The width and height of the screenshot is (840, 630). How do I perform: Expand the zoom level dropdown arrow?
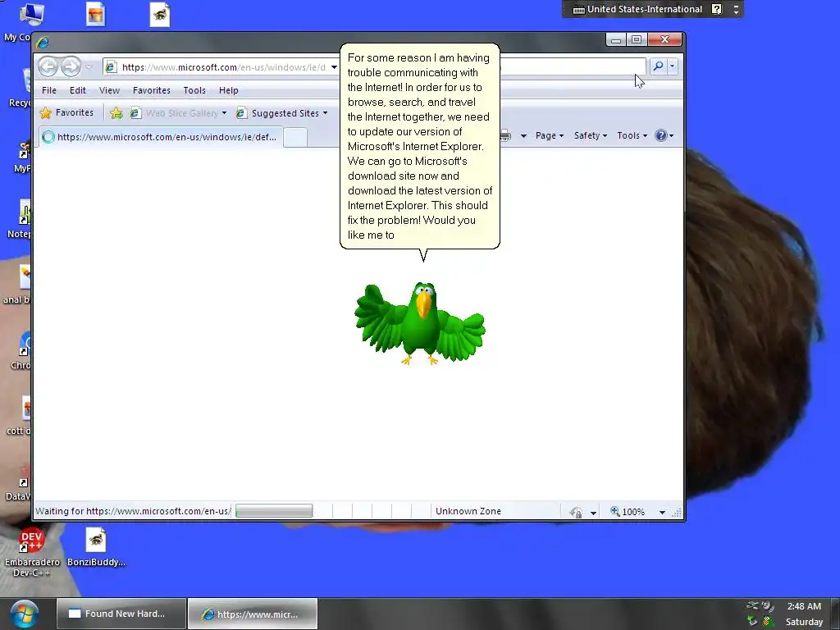662,512
